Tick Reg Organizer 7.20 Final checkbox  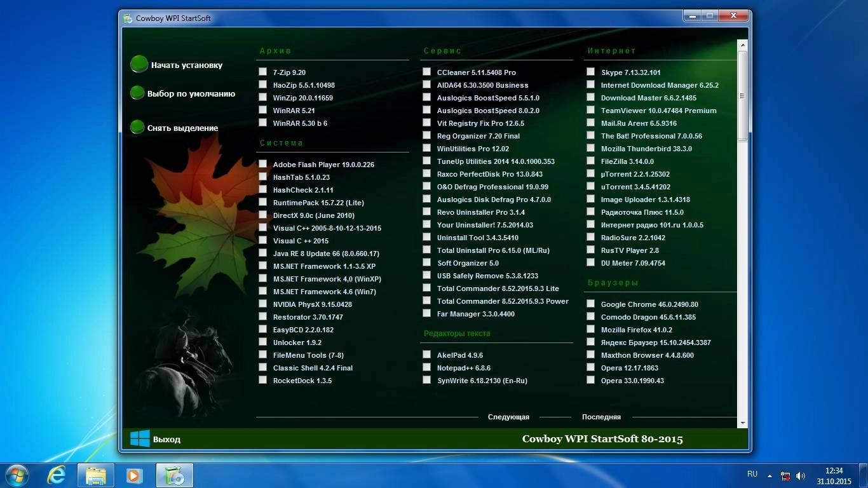(427, 135)
